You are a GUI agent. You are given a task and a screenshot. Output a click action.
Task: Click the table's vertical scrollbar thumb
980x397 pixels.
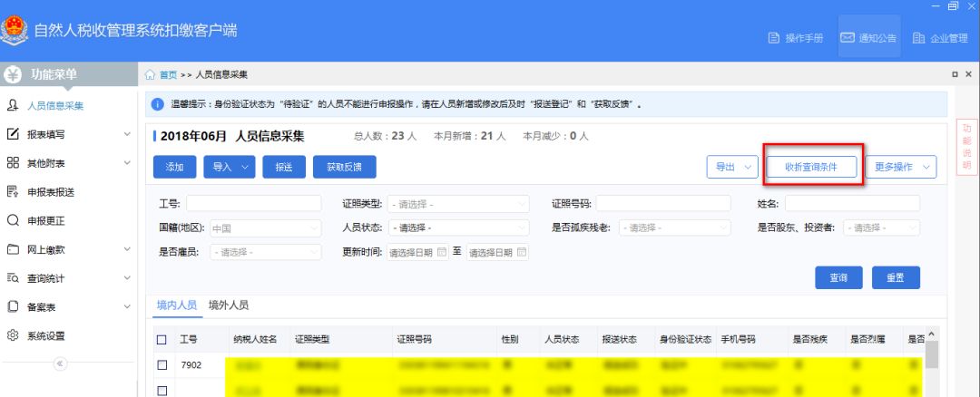[931, 354]
